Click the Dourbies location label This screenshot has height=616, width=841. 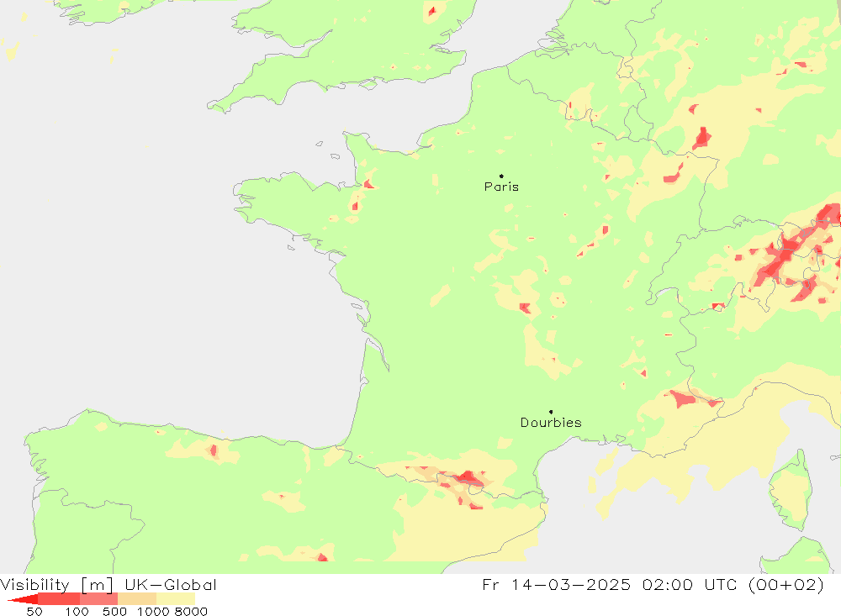(551, 423)
